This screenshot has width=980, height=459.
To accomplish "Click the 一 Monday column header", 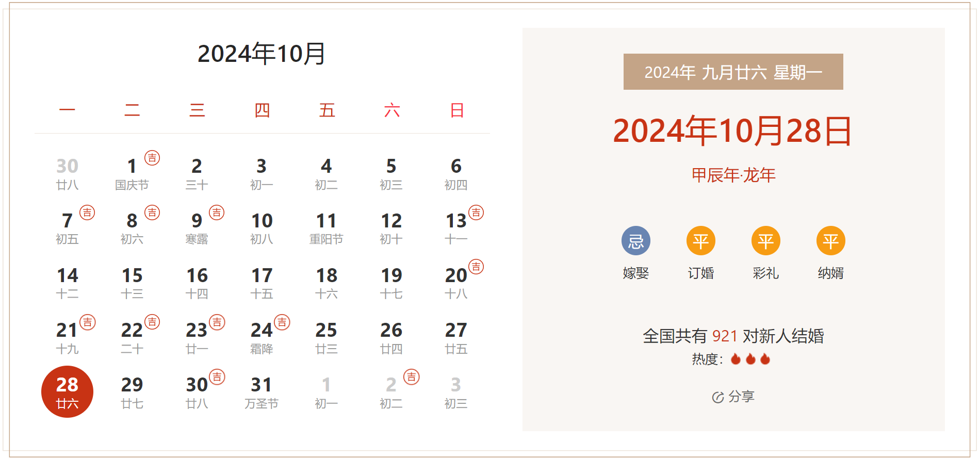I will coord(67,110).
